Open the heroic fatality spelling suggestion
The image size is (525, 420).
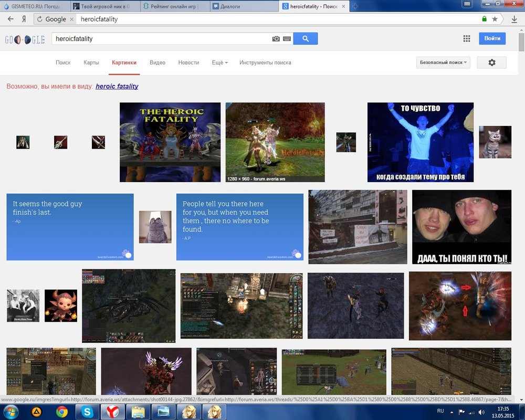click(117, 86)
